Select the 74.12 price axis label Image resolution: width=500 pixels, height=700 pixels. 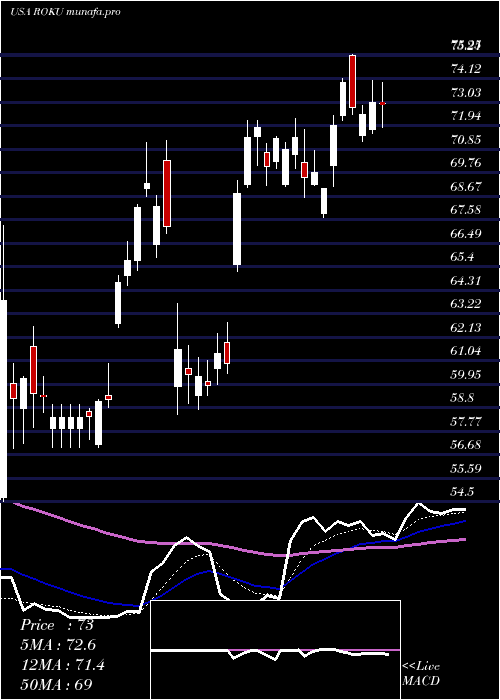(x=466, y=69)
